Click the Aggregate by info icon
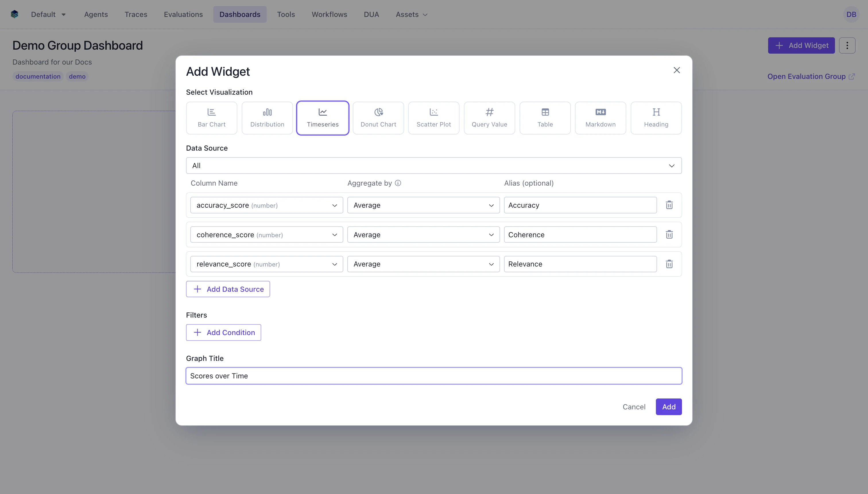 click(398, 183)
